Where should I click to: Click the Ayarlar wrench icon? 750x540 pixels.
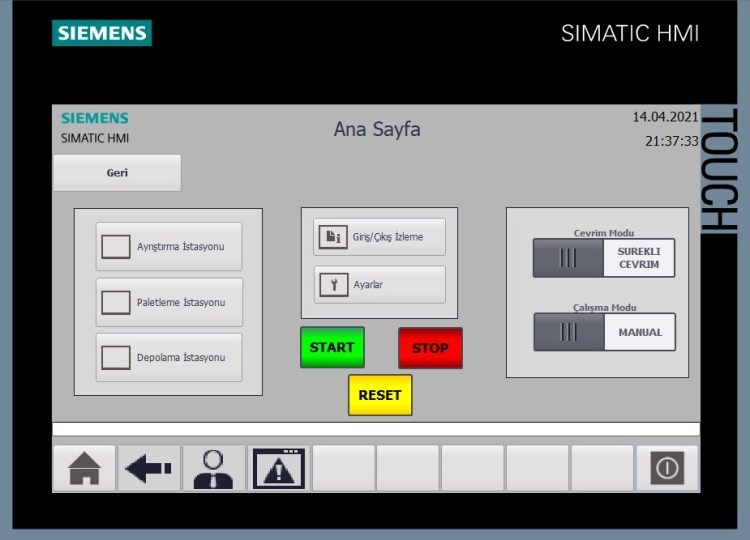click(332, 285)
